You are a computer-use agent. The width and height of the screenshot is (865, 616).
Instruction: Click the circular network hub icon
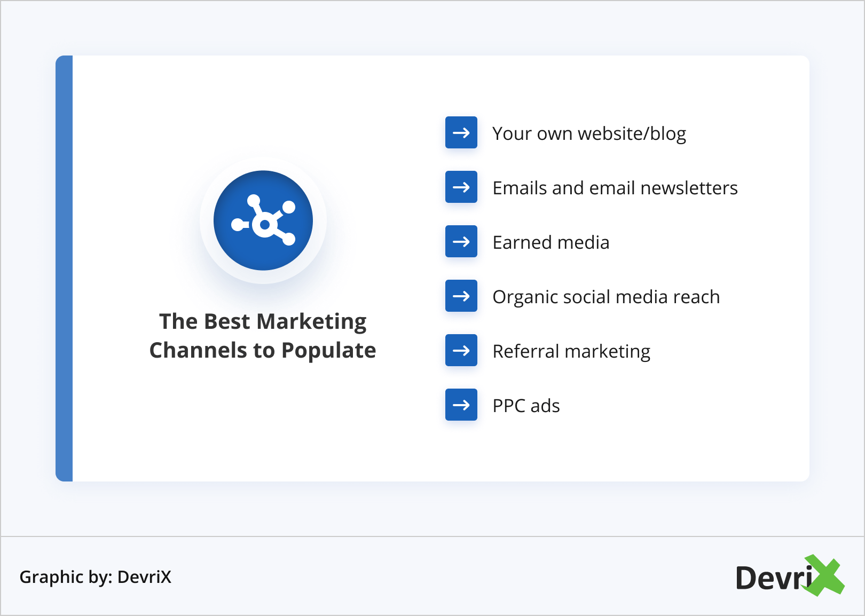pos(263,220)
